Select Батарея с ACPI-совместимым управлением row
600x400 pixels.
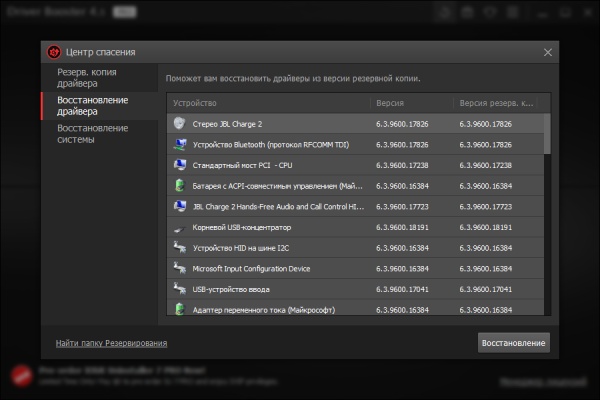355,186
